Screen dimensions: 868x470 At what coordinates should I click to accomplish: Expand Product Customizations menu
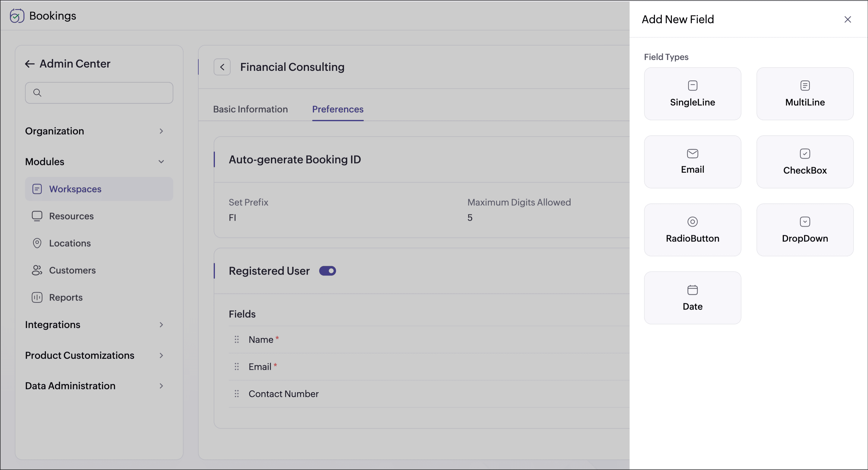[161, 355]
